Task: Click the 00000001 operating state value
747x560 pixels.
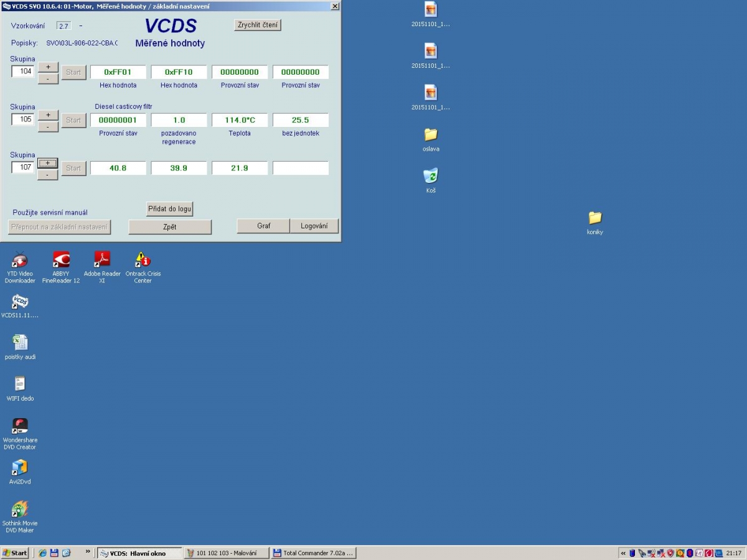Action: pos(118,120)
